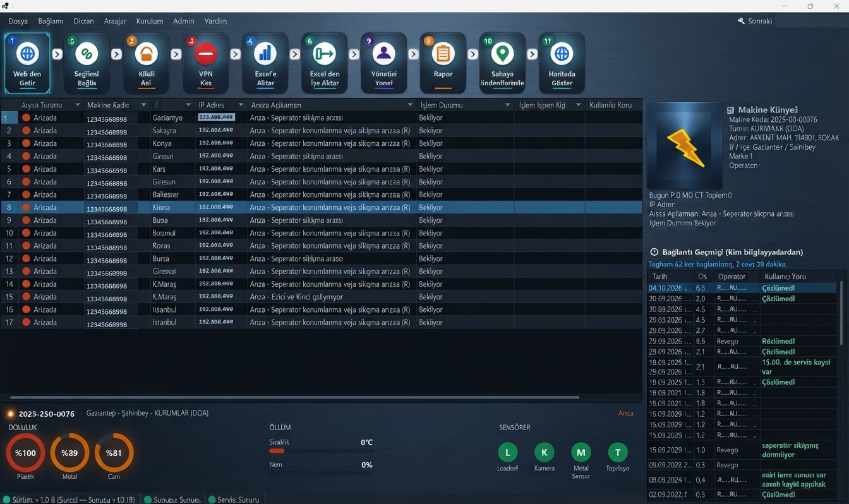The width and height of the screenshot is (849, 504).
Task: Select the 04.10.2026 connection history row
Action: click(x=742, y=288)
